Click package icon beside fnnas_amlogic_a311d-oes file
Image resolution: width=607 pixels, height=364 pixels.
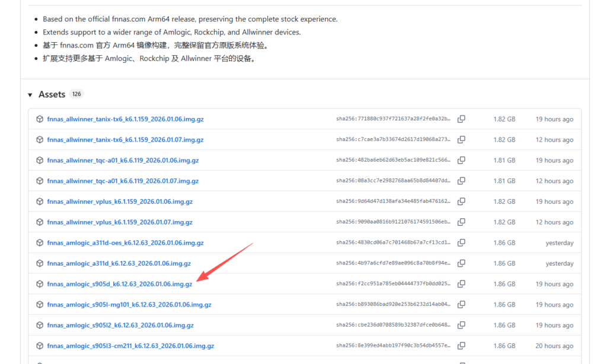tap(40, 243)
